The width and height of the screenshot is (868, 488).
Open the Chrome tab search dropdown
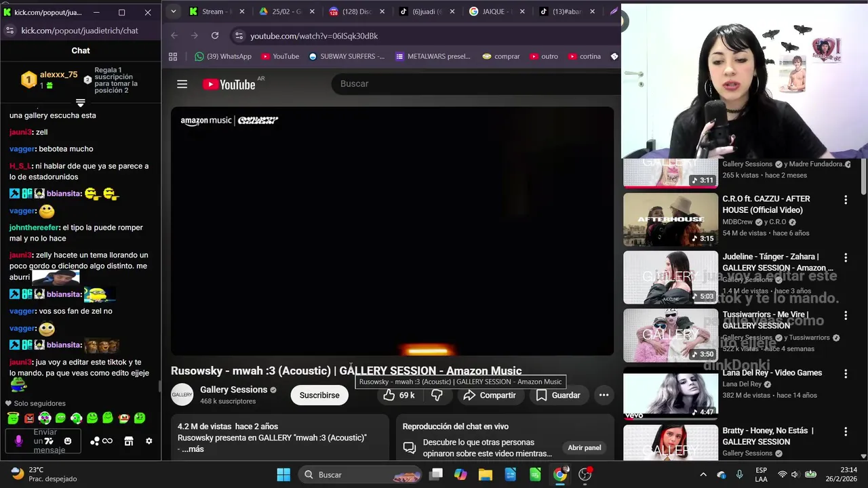(174, 12)
